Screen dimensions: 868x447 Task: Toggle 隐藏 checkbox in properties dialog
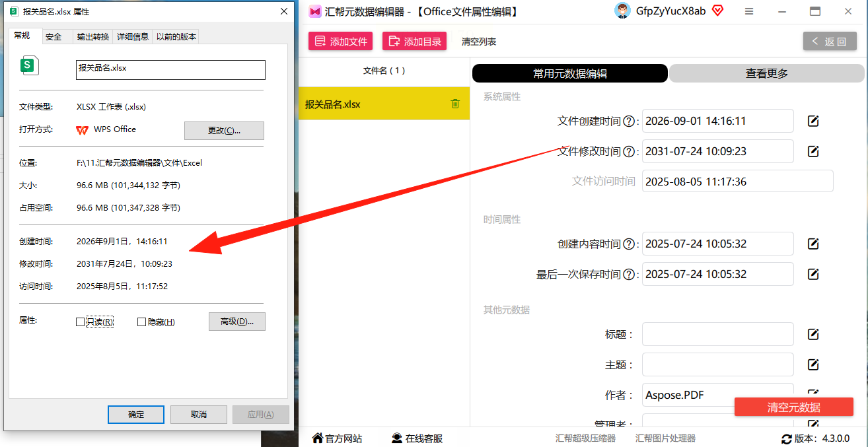pyautogui.click(x=141, y=322)
